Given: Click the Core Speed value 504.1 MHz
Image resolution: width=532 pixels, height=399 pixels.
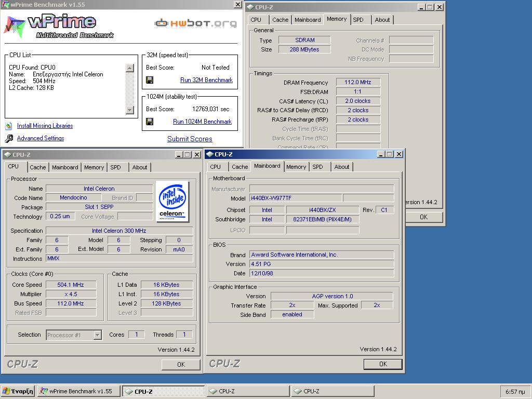Looking at the screenshot, I should [71, 285].
